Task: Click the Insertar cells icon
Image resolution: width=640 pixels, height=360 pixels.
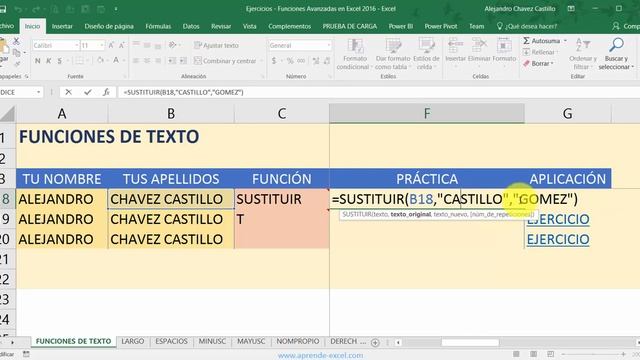Action: 455,50
